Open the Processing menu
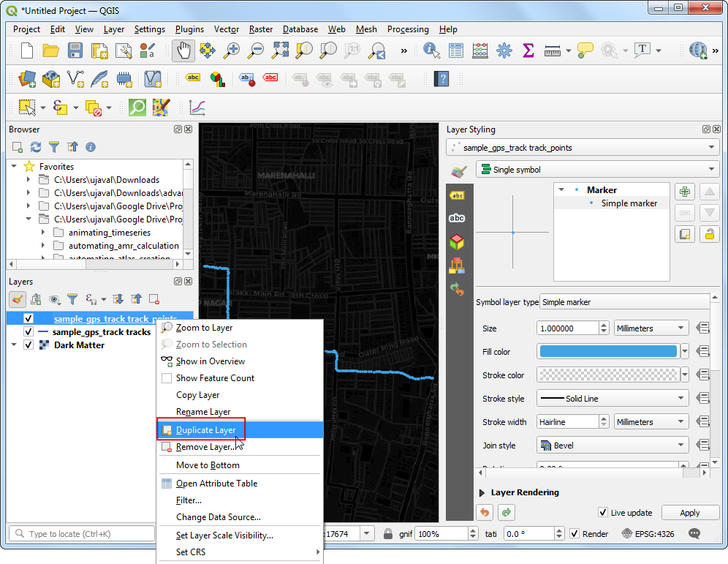Image resolution: width=728 pixels, height=564 pixels. [408, 29]
